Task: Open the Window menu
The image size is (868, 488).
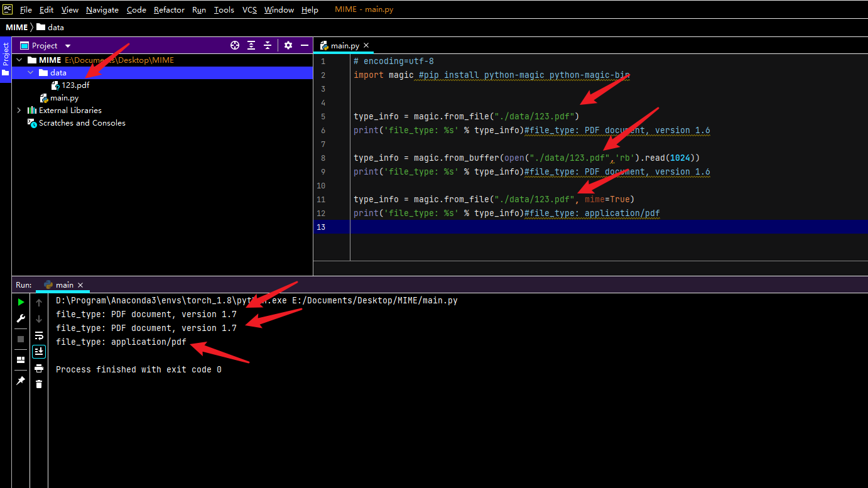Action: click(x=279, y=10)
